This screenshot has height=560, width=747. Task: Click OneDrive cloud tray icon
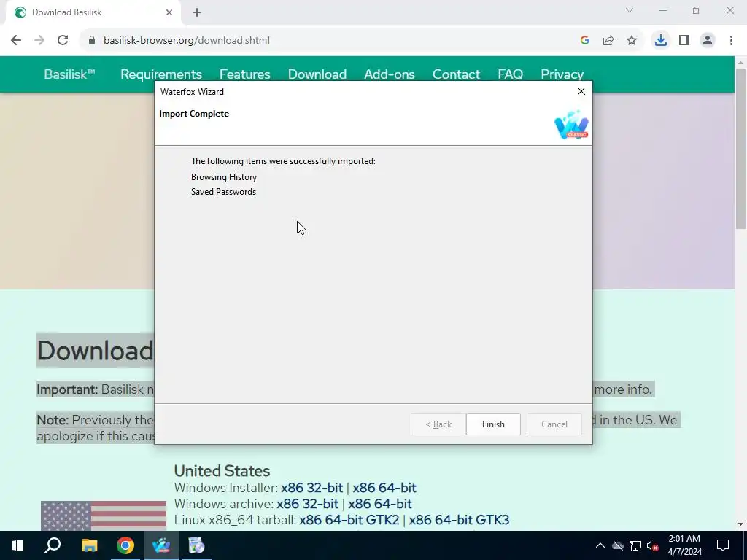[618, 545]
